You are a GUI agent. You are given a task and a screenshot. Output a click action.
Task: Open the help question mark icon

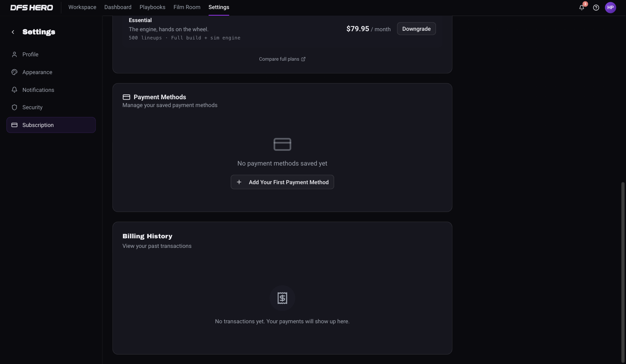tap(596, 7)
